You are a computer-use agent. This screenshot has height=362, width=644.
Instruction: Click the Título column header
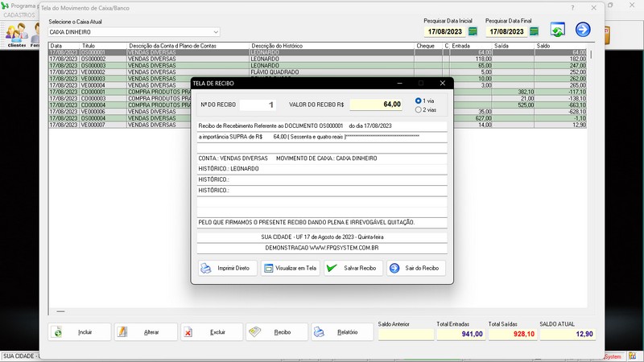click(103, 46)
